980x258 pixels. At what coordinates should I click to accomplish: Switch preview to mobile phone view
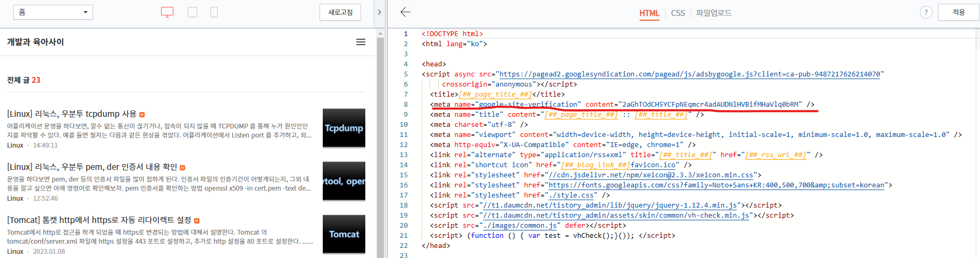tap(214, 12)
